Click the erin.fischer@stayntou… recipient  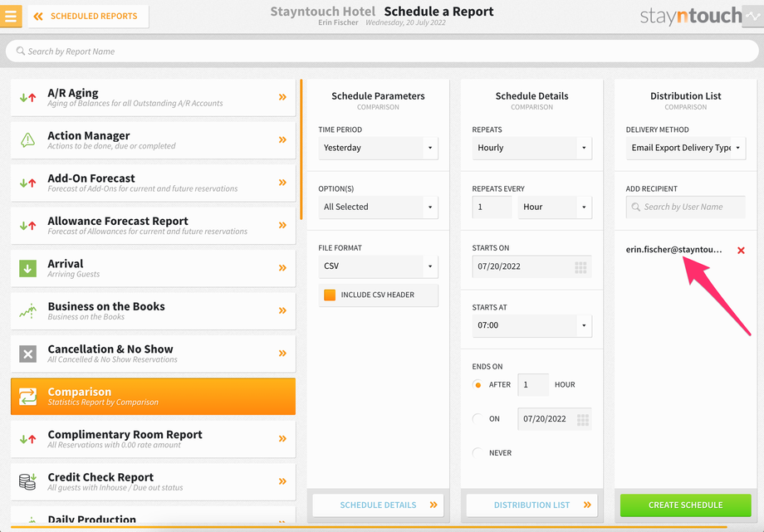point(673,250)
